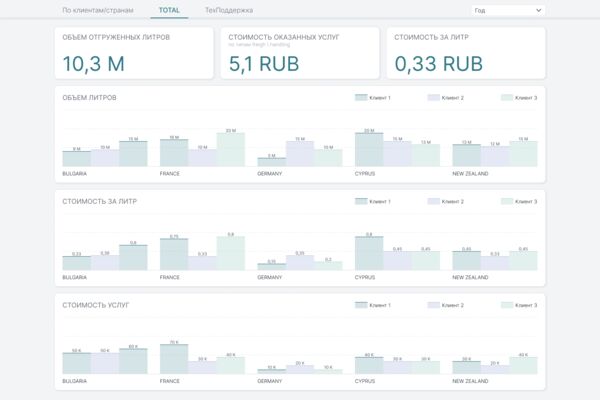Click FRANCE label under Объем литров chart
The height and width of the screenshot is (400, 600).
tap(170, 174)
